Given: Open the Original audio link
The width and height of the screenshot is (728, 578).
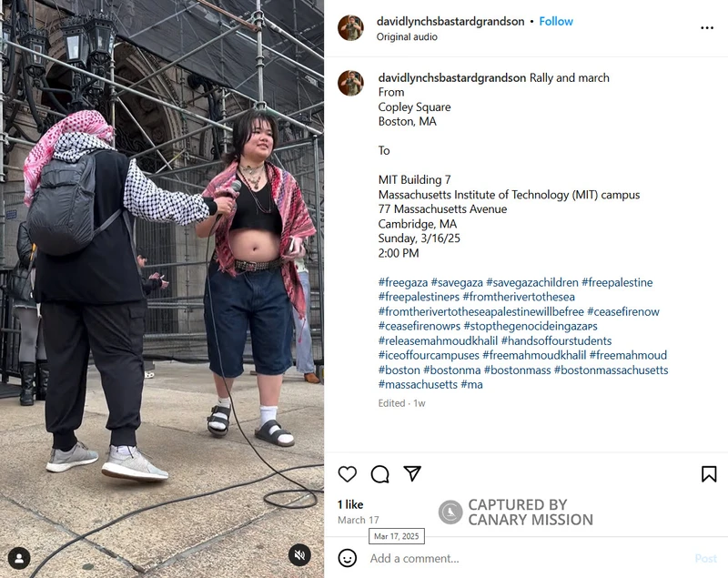Looking at the screenshot, I should click(x=407, y=36).
